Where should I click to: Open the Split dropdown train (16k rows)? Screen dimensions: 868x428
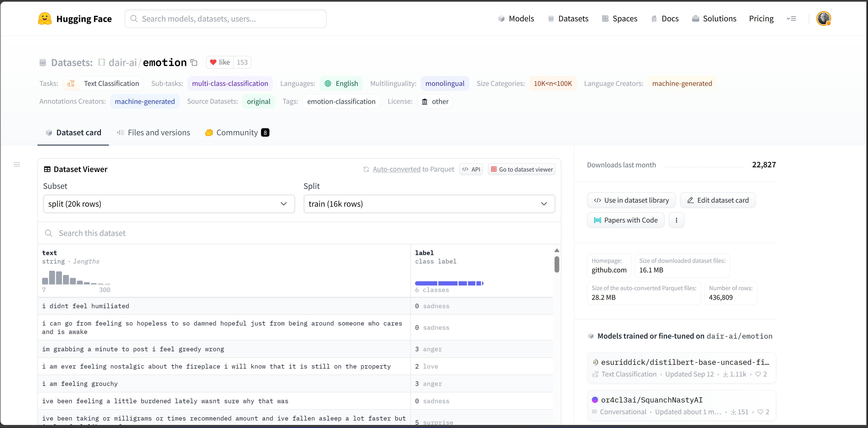pos(429,204)
